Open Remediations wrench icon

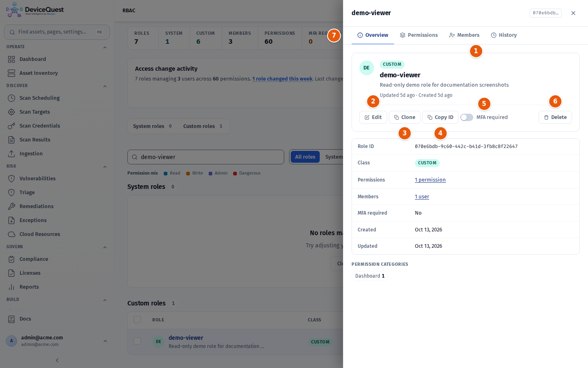tap(11, 206)
